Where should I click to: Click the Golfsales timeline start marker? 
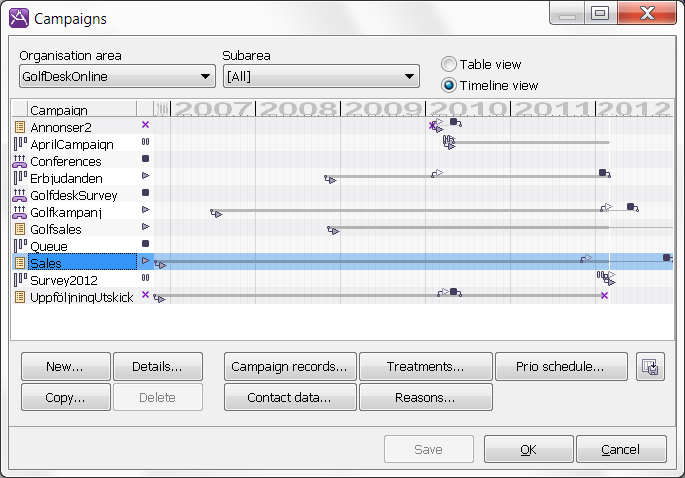point(333,230)
